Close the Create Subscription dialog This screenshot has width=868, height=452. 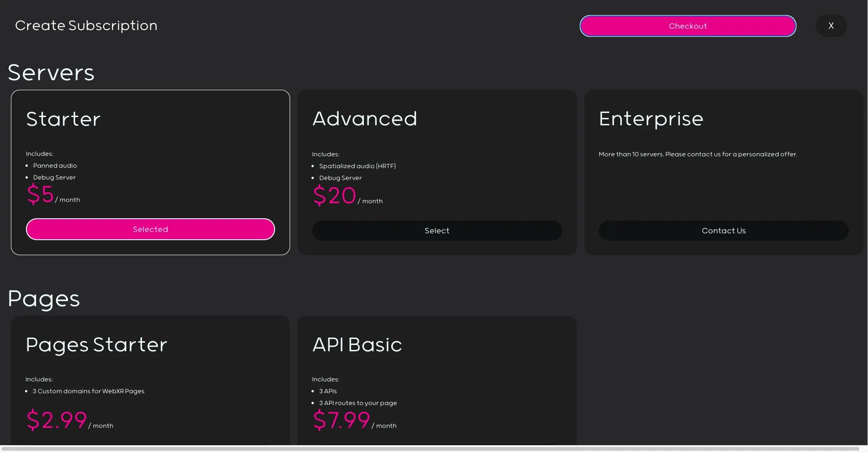click(x=831, y=26)
